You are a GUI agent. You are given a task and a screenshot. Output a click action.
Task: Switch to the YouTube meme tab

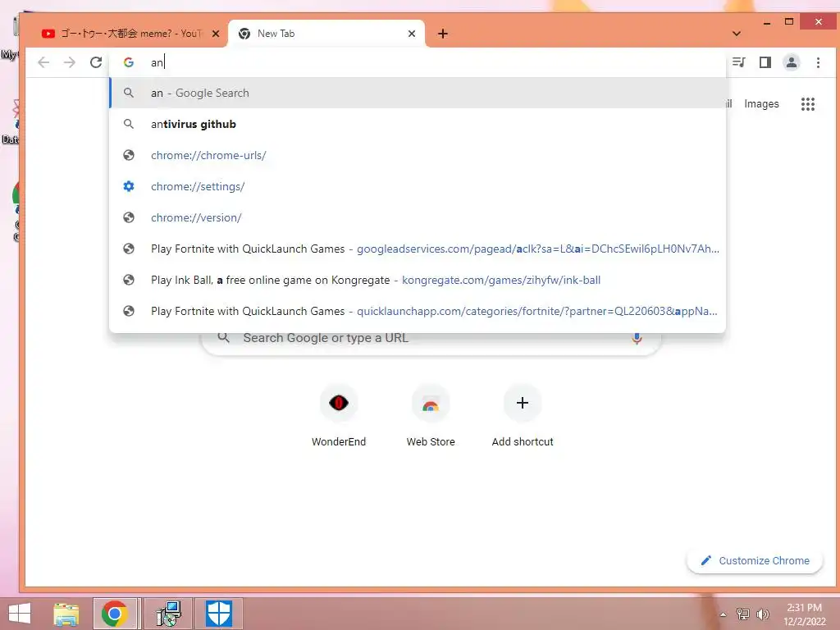[129, 34]
